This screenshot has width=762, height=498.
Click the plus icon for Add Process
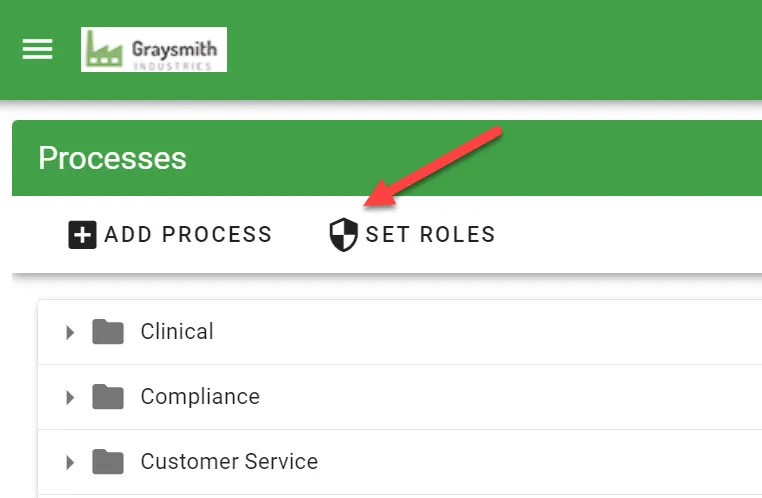pos(82,234)
